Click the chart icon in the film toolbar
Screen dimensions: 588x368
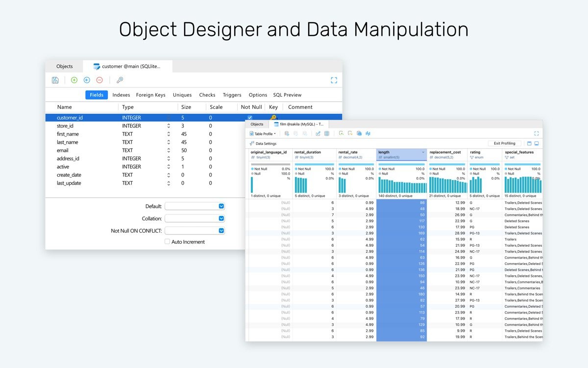coord(368,133)
